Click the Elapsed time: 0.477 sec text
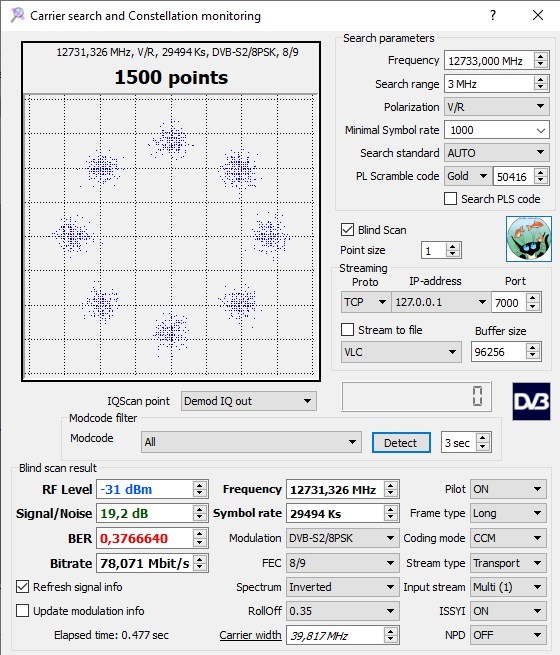The image size is (560, 655). tap(111, 635)
